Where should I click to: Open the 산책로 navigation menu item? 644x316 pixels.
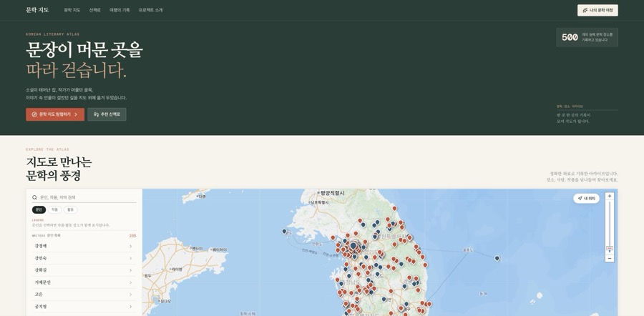click(x=95, y=10)
